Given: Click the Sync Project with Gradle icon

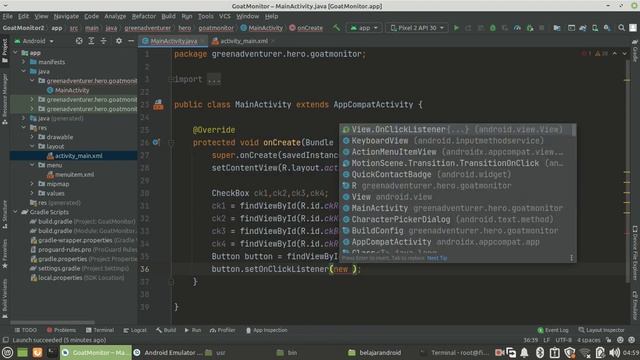Looking at the screenshot, I should (x=583, y=28).
